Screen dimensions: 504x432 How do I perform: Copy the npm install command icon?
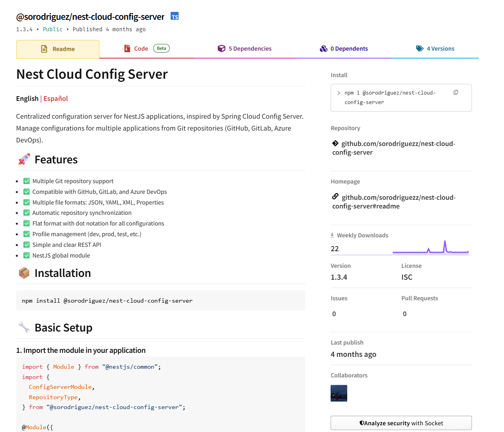coord(456,92)
